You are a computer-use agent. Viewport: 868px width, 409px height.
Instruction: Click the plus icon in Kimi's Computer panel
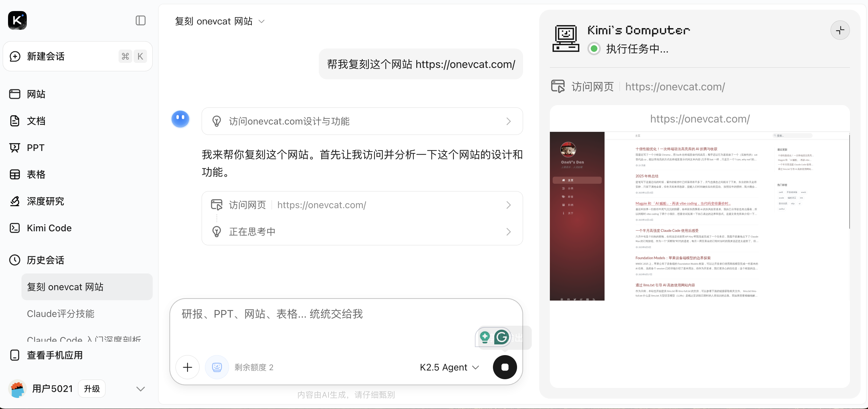[x=840, y=30]
